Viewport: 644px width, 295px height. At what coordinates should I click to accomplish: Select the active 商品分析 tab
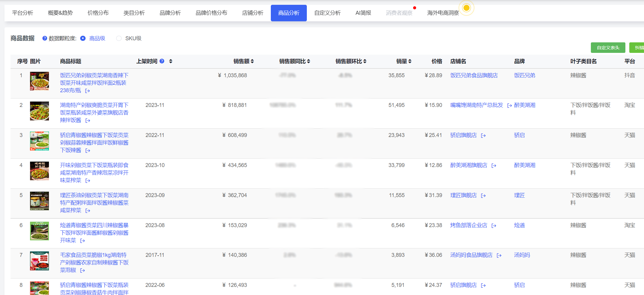[289, 13]
